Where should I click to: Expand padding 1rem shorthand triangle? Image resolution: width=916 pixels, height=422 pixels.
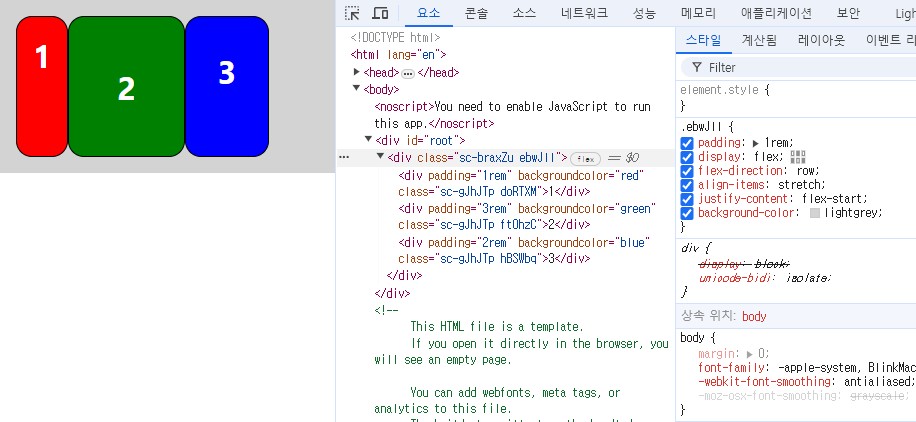756,143
